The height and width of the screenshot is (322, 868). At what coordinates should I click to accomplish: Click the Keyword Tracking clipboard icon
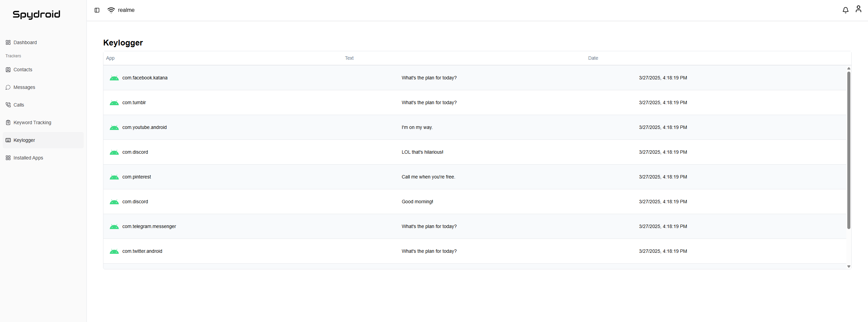coord(8,122)
